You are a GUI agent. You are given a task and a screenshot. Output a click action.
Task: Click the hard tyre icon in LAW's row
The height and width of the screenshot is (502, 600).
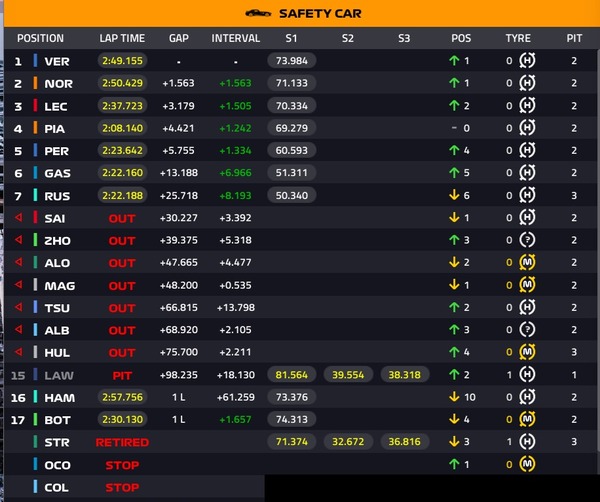(x=527, y=374)
